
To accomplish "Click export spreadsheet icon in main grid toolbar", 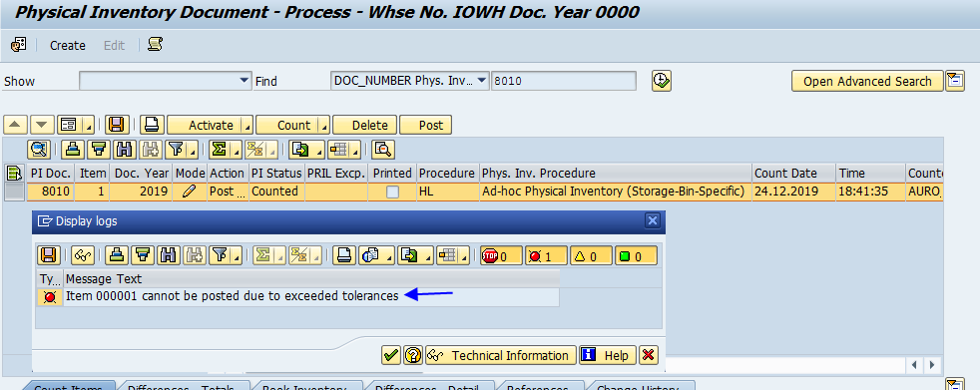I will coord(300,150).
